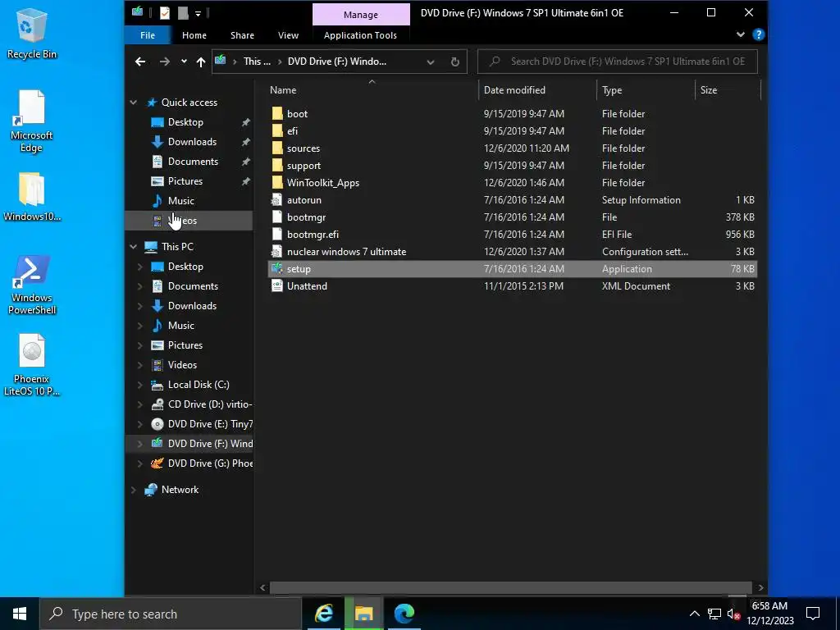Expand Local Disk (C:) in navigation pane
Viewport: 840px width, 630px height.
coord(139,385)
